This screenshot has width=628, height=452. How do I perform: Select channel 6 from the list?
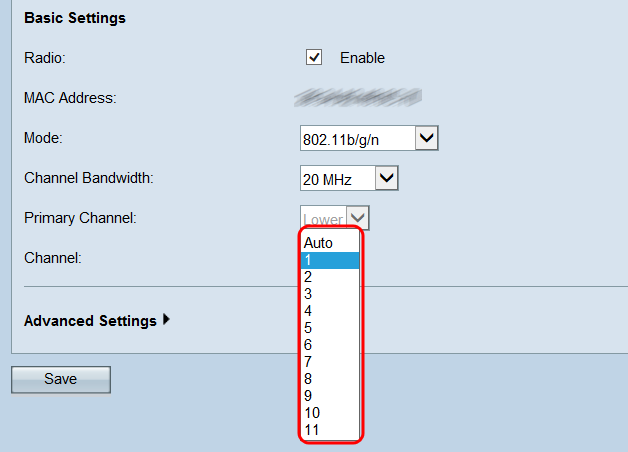[330, 345]
